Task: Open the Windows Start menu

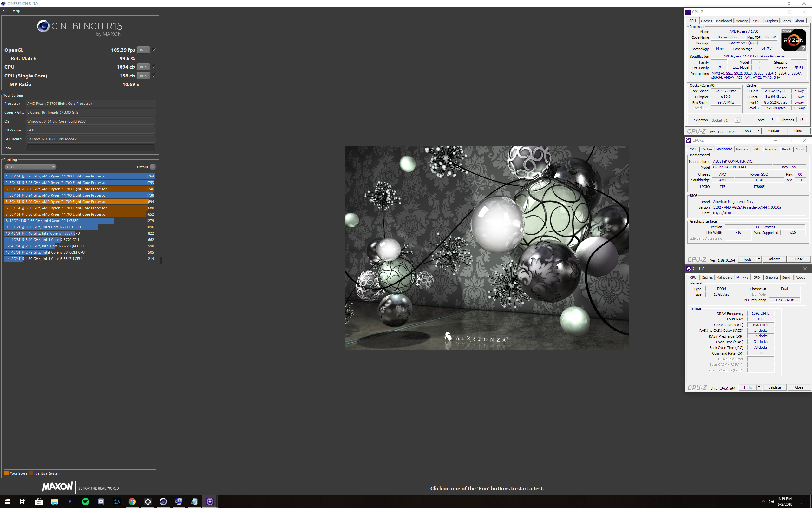Action: point(7,502)
